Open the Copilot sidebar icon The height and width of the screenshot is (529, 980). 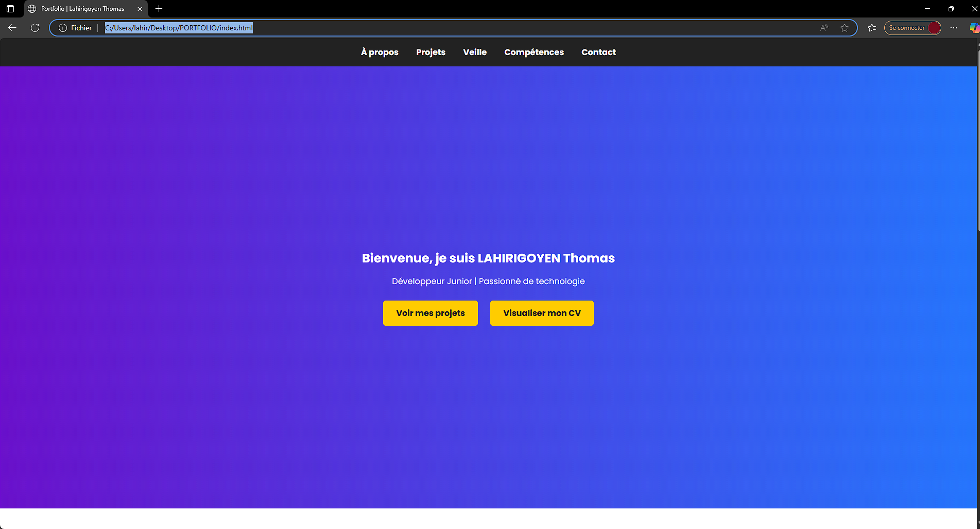(974, 28)
